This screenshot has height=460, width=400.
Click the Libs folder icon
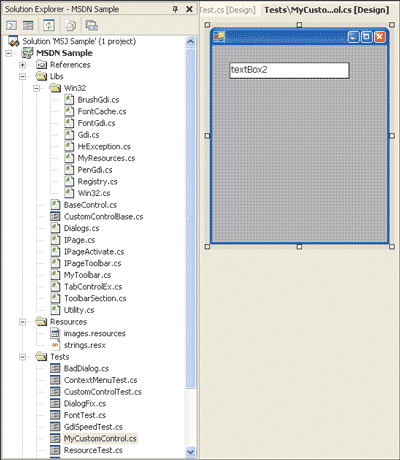pyautogui.click(x=41, y=76)
